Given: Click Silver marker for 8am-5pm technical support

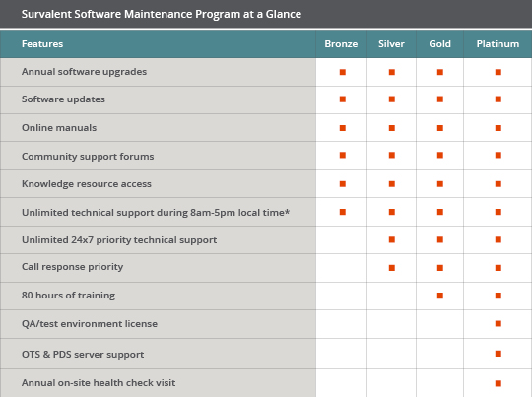Looking at the screenshot, I should [392, 212].
